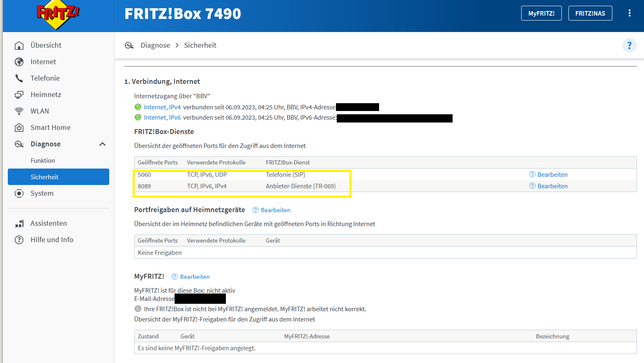Click port 5060 table cell
644x363 pixels.
tap(144, 175)
